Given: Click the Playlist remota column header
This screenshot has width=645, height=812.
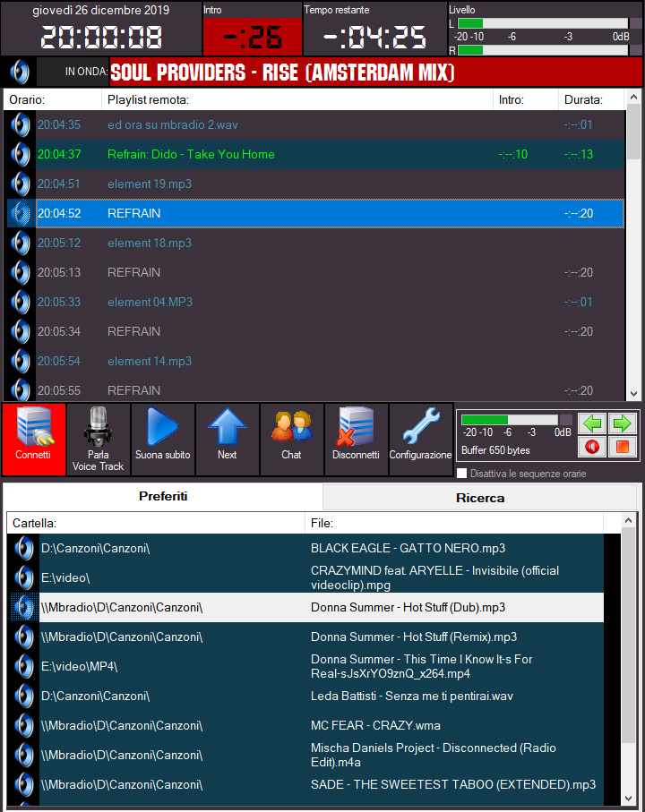Looking at the screenshot, I should [297, 100].
